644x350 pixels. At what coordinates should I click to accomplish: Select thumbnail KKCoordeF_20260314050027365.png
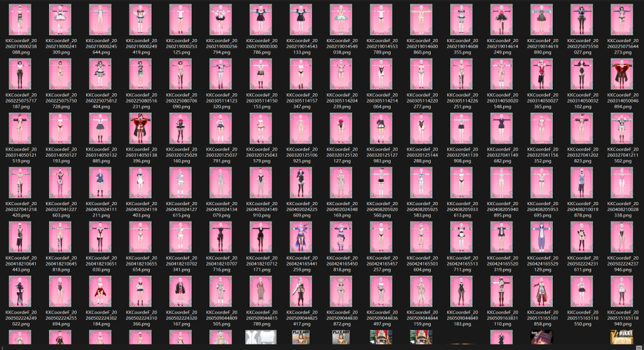coord(541,74)
